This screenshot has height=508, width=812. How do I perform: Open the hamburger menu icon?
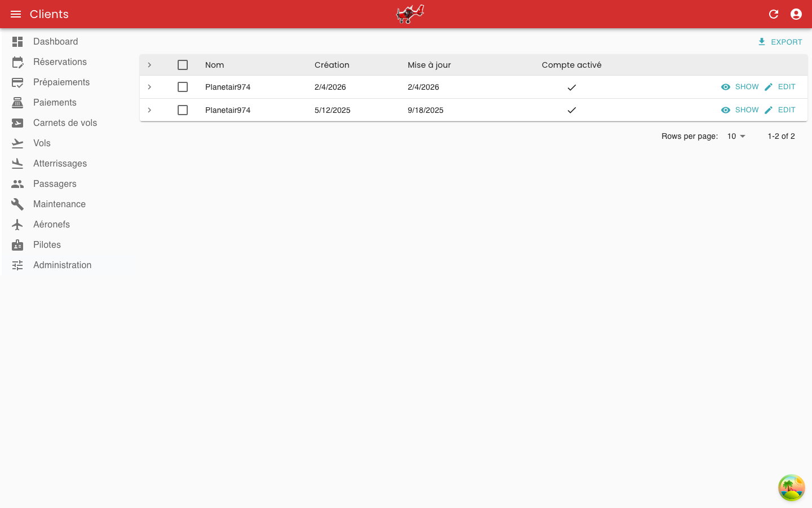pyautogui.click(x=16, y=14)
